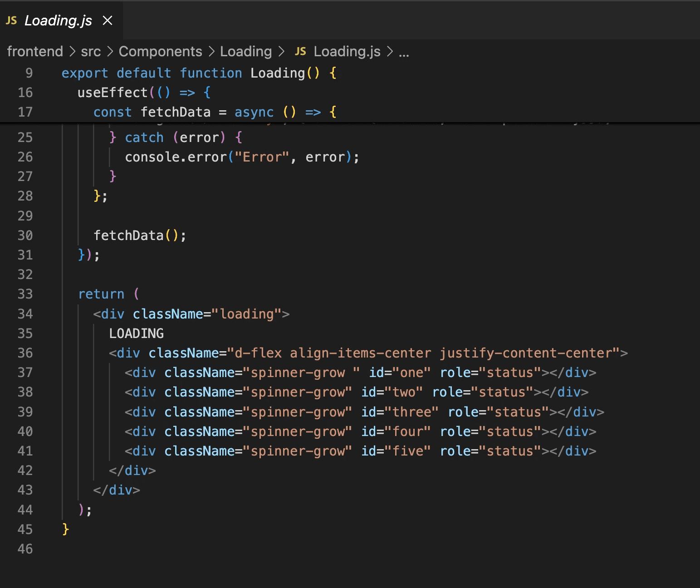700x588 pixels.
Task: Open the src breadcrumb folder
Action: (91, 51)
